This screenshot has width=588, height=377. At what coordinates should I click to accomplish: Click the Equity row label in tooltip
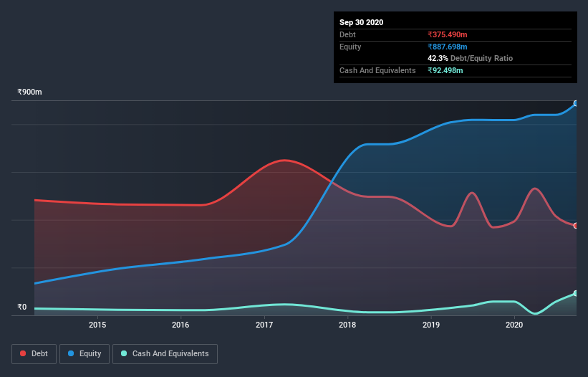point(350,47)
